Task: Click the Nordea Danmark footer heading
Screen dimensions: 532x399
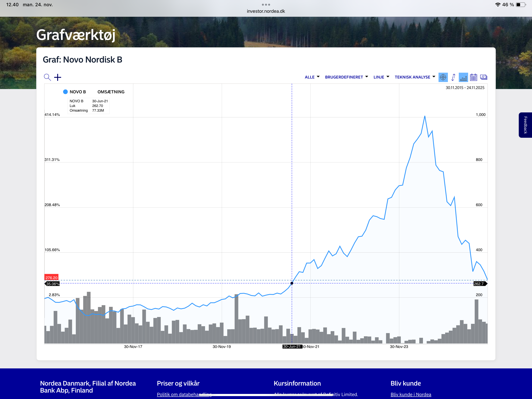Action: click(88, 387)
